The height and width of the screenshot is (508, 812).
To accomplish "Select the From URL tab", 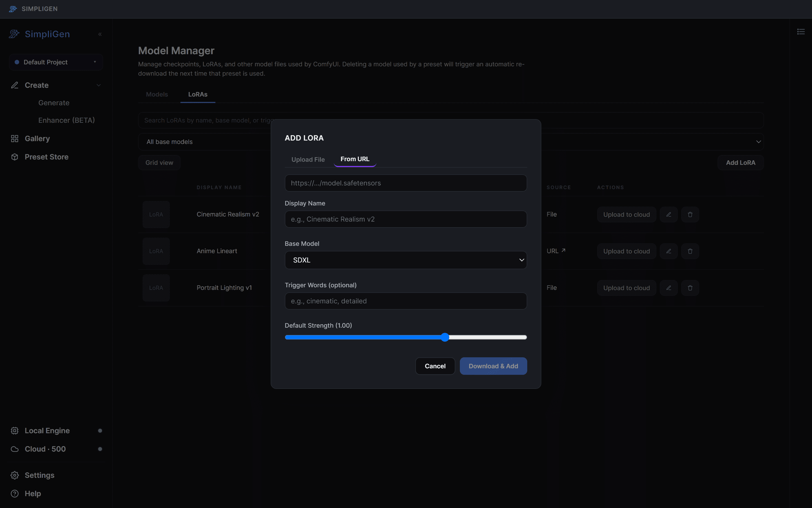I will 355,159.
